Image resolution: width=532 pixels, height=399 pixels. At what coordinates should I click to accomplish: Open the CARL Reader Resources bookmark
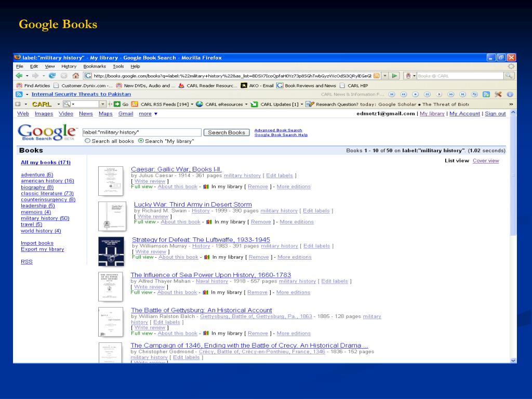tap(208, 86)
